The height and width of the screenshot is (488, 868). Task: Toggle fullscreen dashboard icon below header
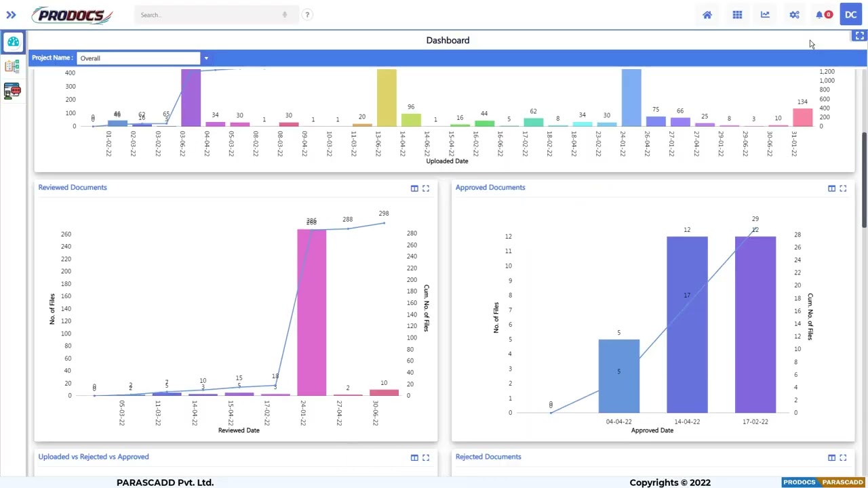coord(859,36)
